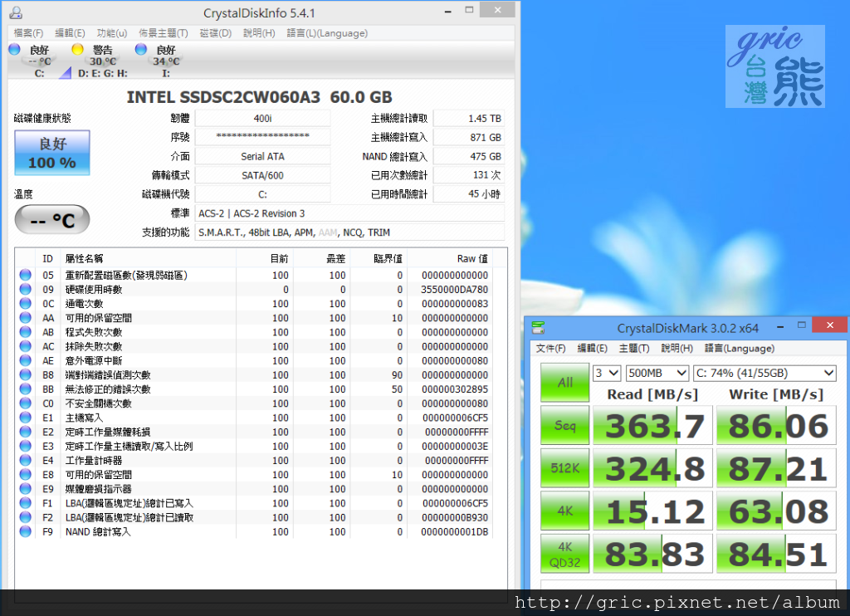Click the 目前 column header
The image size is (850, 616).
(265, 259)
